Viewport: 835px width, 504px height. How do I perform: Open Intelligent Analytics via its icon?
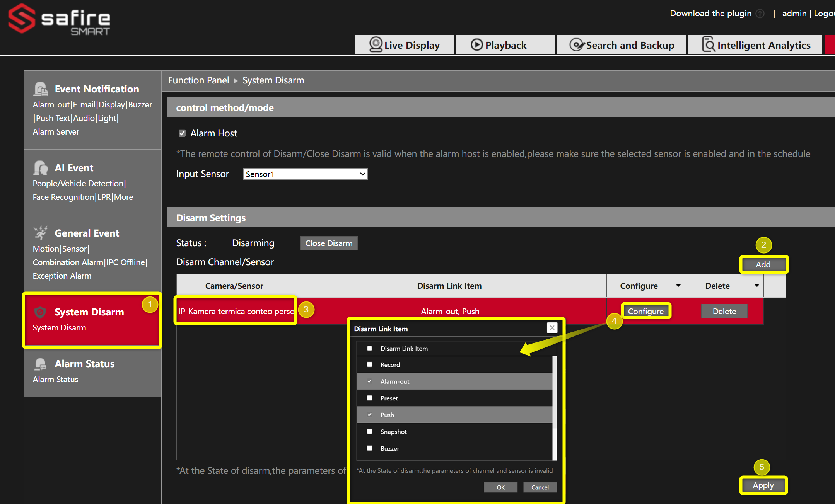[708, 44]
